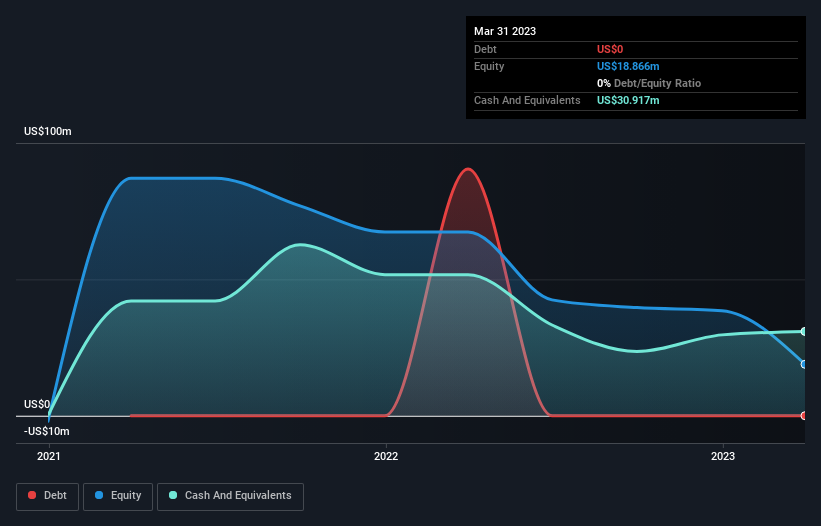Click the peak of the red debt curve
Screen dimensions: 821x526
point(468,169)
